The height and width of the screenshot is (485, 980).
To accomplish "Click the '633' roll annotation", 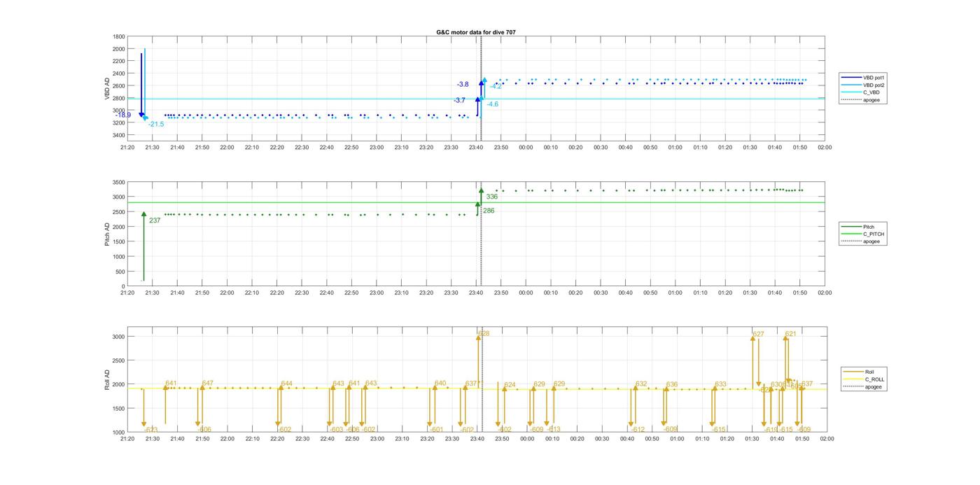I will (x=720, y=384).
